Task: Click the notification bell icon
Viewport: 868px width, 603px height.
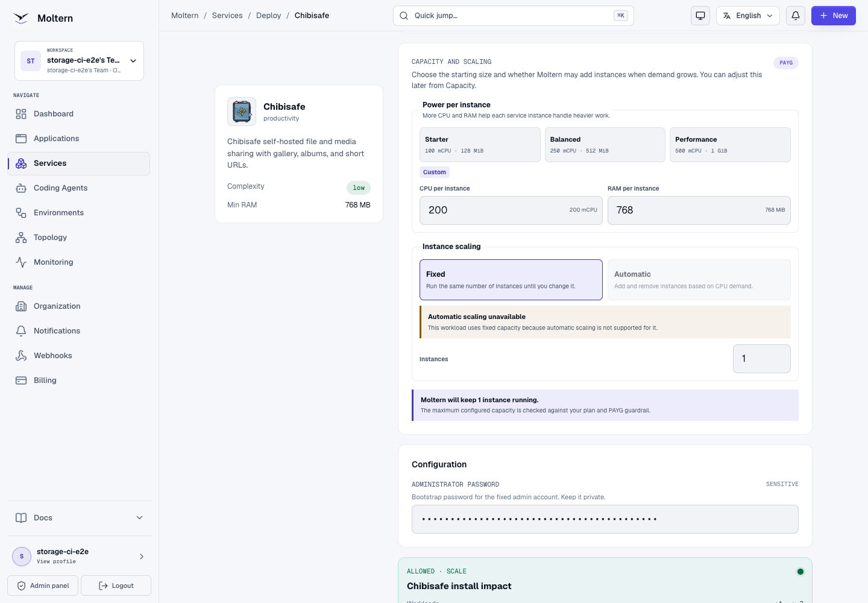Action: (796, 16)
